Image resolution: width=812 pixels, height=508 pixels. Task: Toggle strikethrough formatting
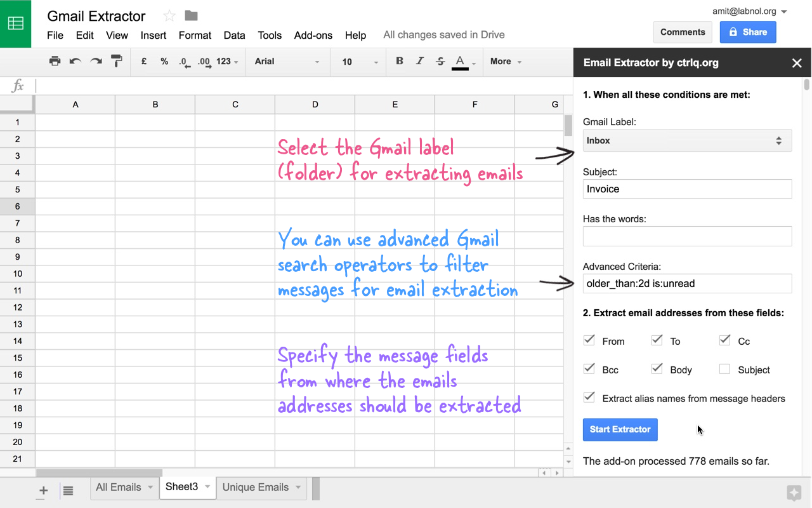click(x=440, y=62)
